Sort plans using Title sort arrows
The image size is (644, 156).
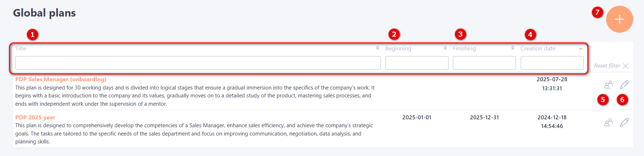[377, 48]
